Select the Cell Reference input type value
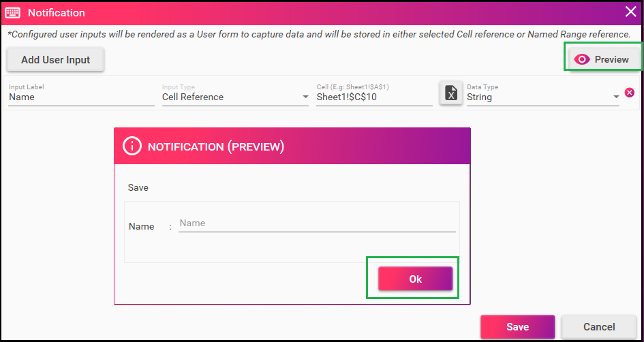 click(193, 97)
